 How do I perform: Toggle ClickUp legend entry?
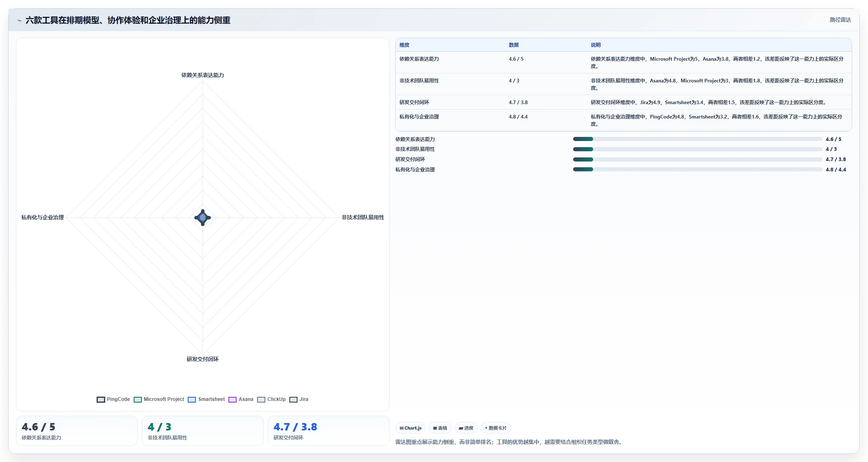[x=271, y=400]
